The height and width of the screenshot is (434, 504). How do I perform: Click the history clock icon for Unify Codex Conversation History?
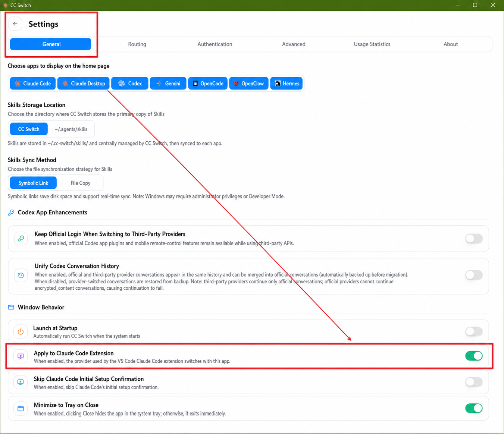pos(21,275)
